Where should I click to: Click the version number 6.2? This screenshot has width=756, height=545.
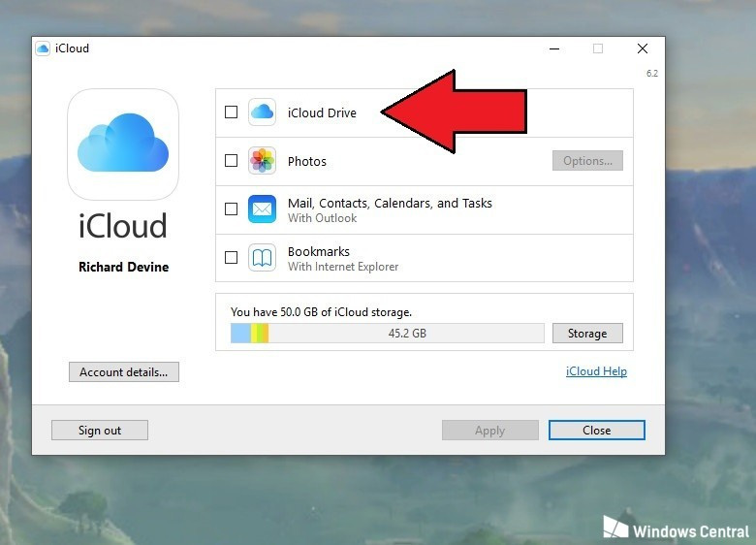(652, 74)
